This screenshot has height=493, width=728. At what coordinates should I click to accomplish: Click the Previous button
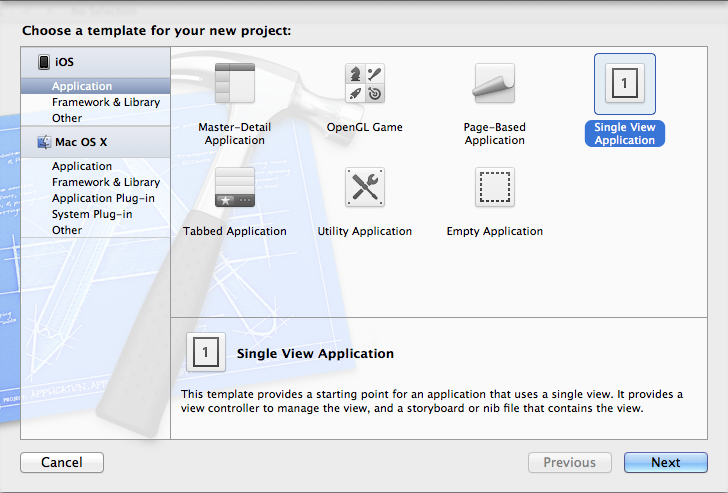tap(569, 463)
